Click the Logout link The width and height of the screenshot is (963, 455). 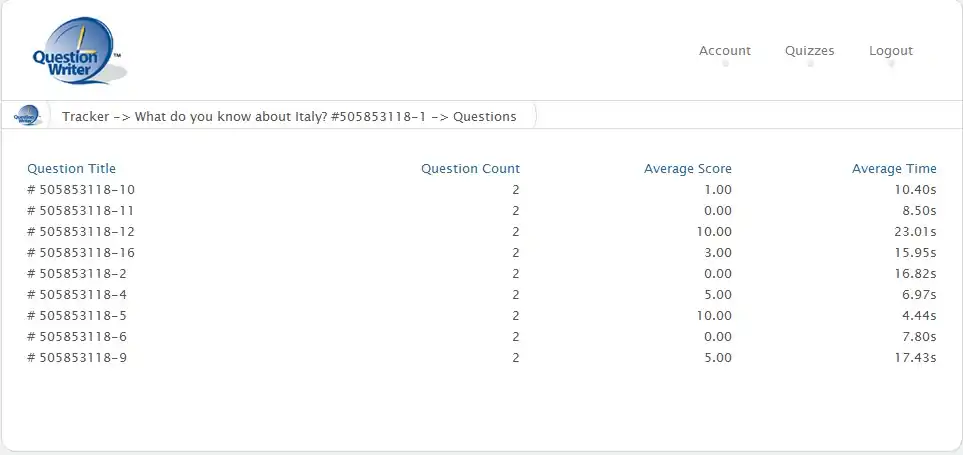pyautogui.click(x=890, y=51)
